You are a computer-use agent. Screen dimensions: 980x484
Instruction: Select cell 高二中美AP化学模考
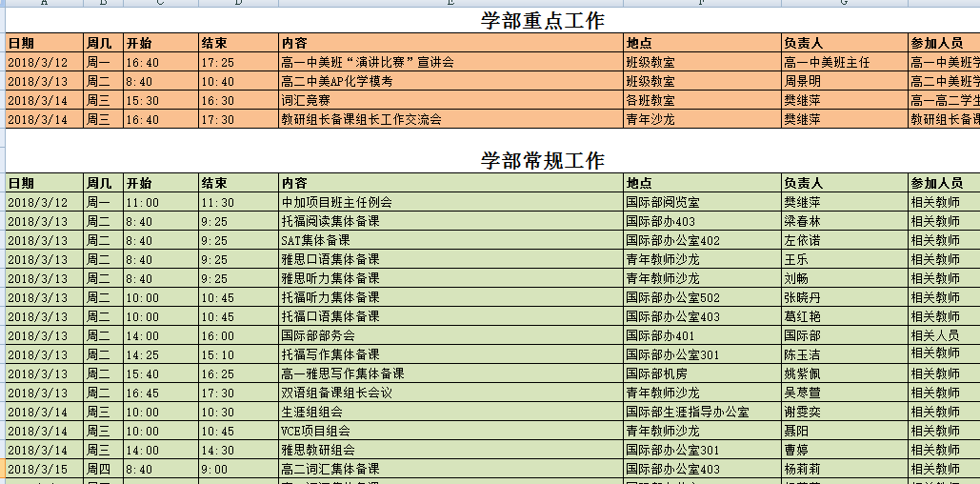(x=451, y=81)
